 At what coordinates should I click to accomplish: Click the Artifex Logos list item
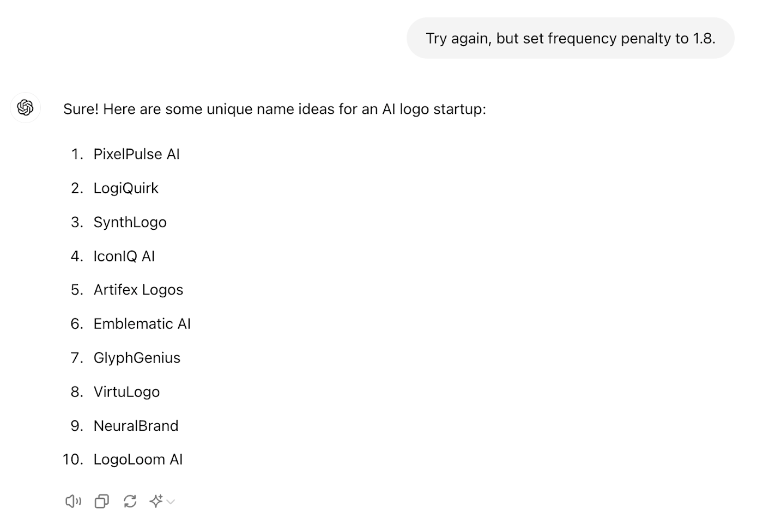coord(138,290)
